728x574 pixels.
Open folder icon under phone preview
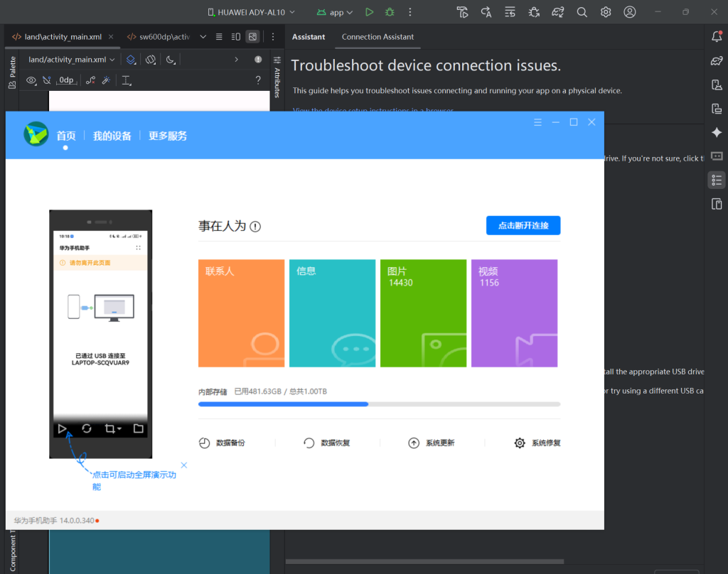click(x=138, y=428)
